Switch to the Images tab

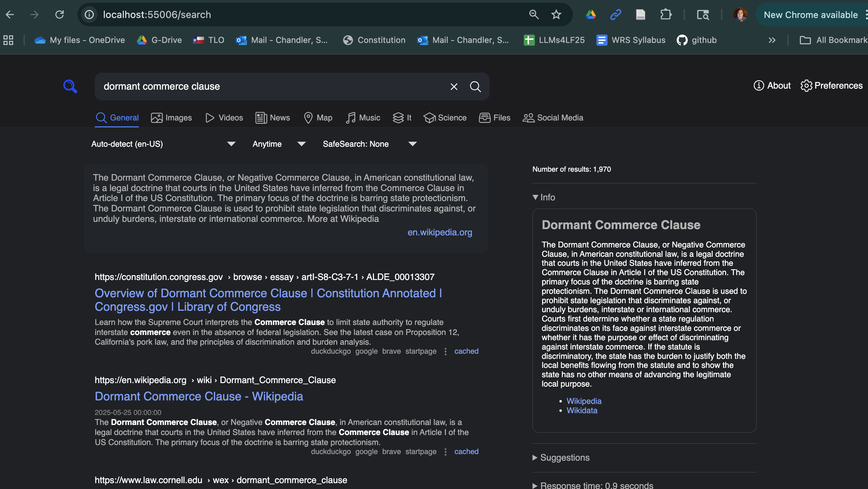pyautogui.click(x=171, y=118)
